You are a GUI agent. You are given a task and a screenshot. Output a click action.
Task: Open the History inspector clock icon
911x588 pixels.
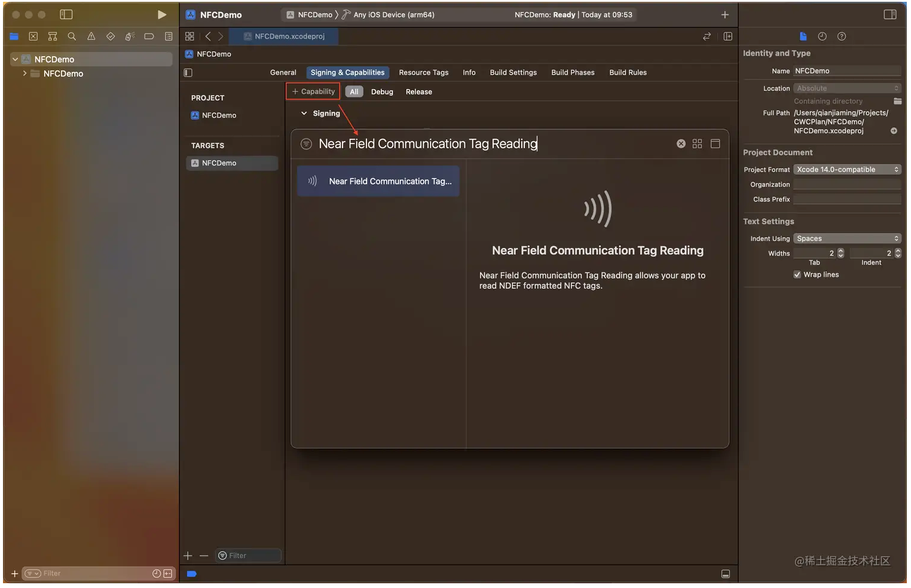click(822, 36)
